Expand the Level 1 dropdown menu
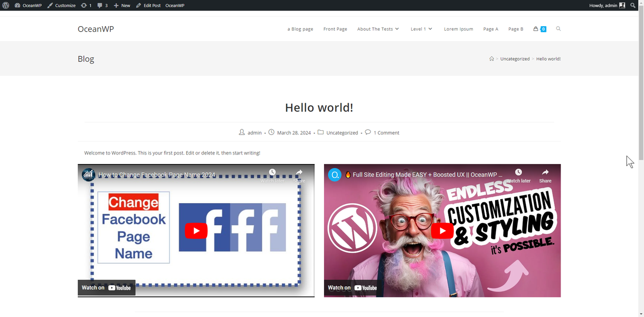Screen dimensions: 644x317 tap(421, 29)
